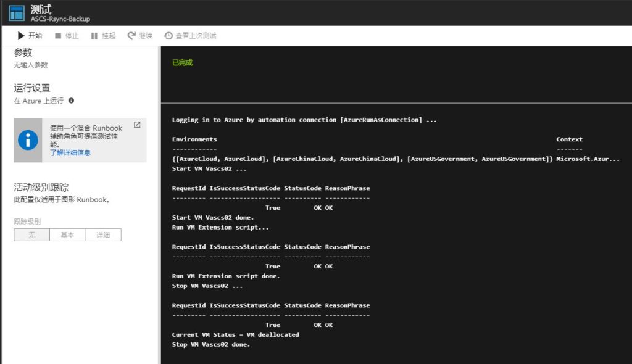Select the 基本 trace level option
The image size is (632, 364).
pyautogui.click(x=67, y=235)
